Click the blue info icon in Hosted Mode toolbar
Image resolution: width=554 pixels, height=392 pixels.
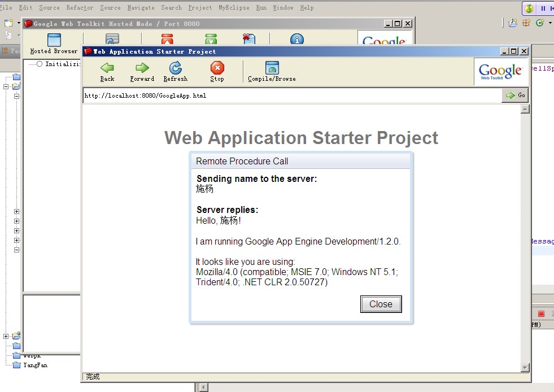297,39
